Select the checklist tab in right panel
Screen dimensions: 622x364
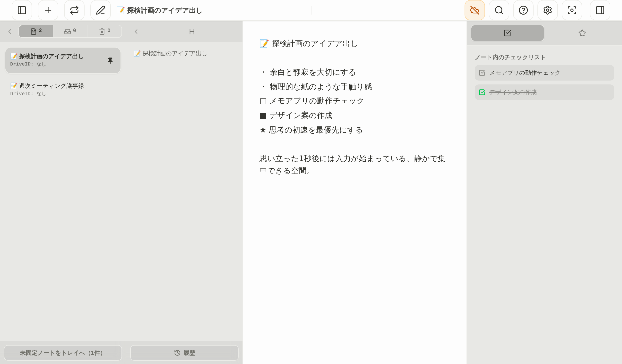tap(507, 33)
